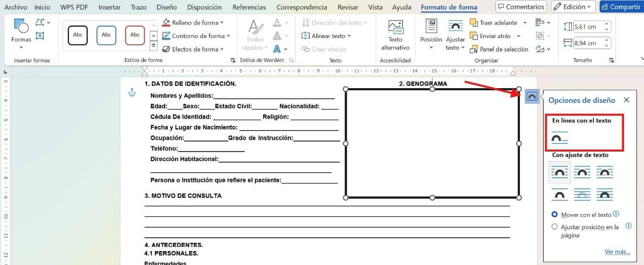Click the layout options icon beside shape

(532, 96)
